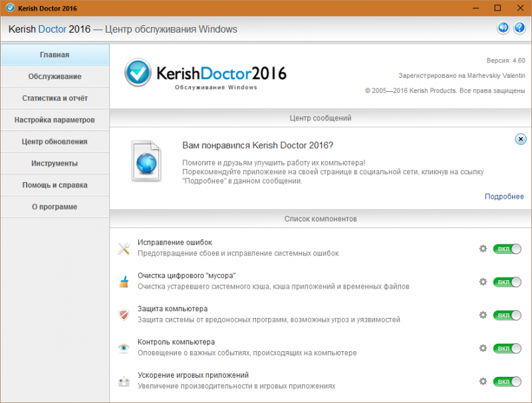Click the Контроль компьютера component title
Viewport: 532px width, 403px height.
tap(176, 342)
